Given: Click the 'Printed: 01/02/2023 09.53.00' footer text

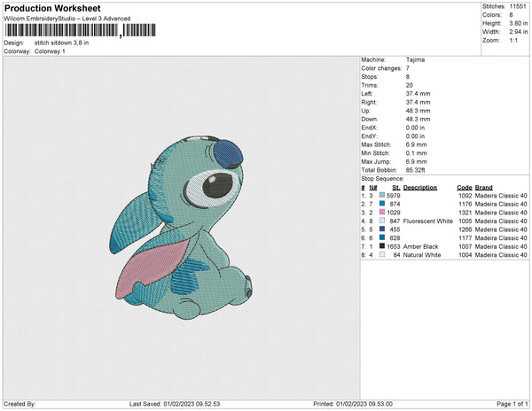Looking at the screenshot, I should point(353,404).
